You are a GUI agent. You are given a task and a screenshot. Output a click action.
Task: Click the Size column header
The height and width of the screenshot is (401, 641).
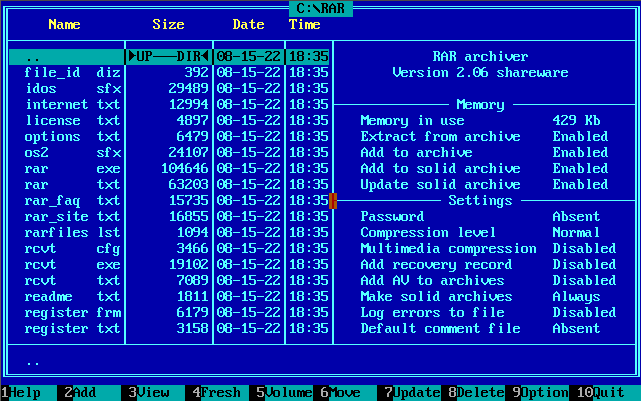(x=168, y=24)
